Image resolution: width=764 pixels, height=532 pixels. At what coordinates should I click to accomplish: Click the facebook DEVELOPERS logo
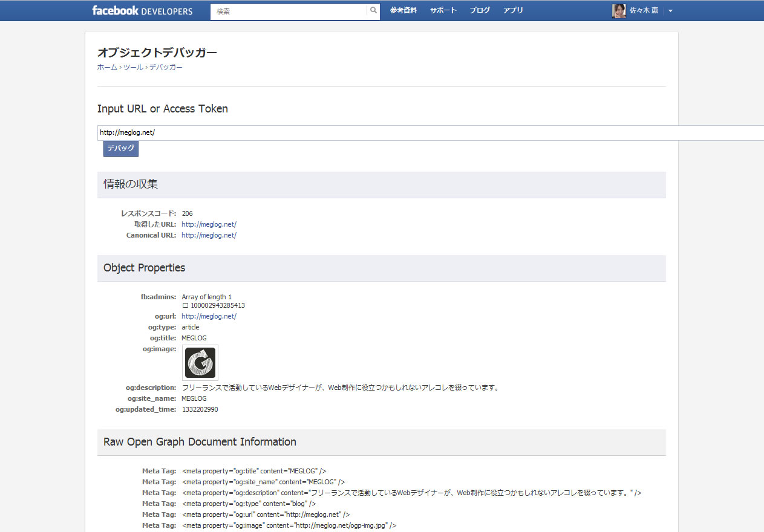[x=142, y=10]
